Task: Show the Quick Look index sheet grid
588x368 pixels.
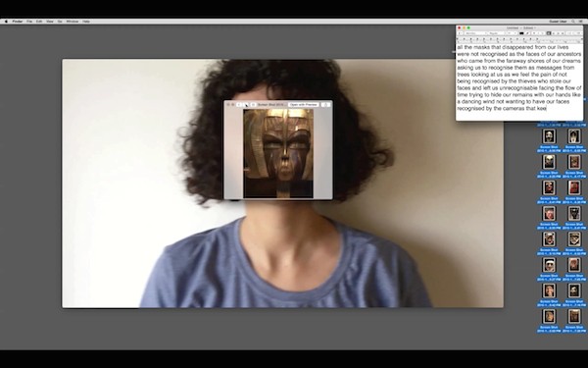Action: pyautogui.click(x=253, y=105)
